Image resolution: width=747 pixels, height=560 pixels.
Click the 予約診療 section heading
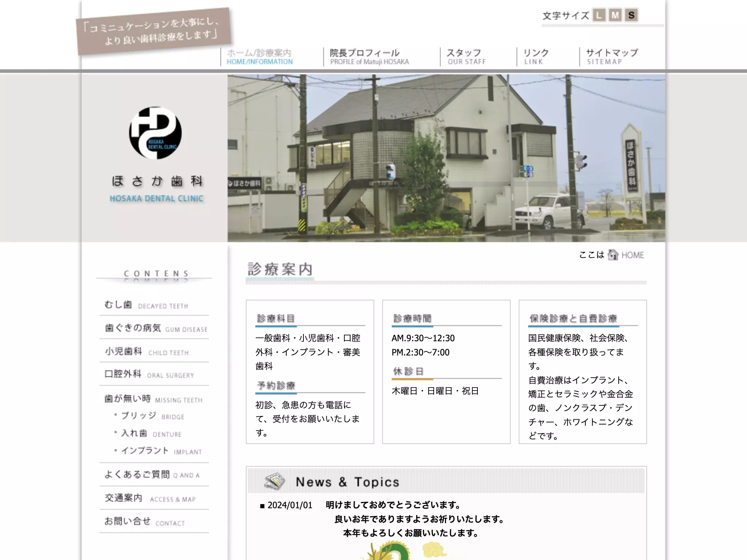pyautogui.click(x=276, y=385)
